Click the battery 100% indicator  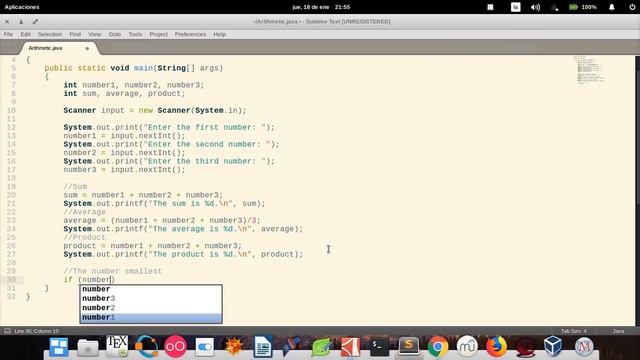coord(583,7)
